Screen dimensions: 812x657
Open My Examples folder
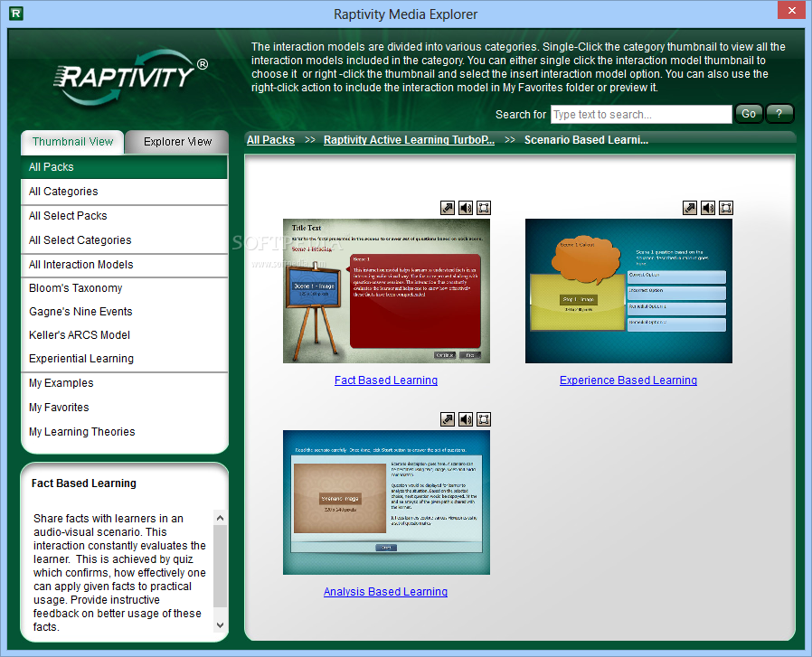pyautogui.click(x=124, y=382)
